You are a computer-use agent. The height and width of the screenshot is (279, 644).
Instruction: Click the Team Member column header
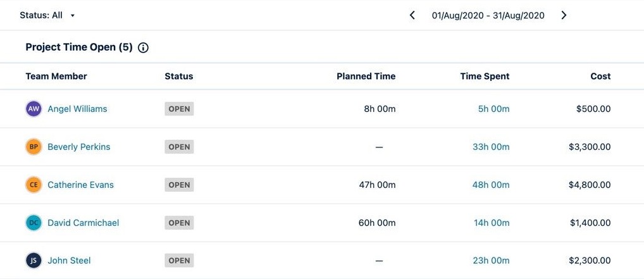pyautogui.click(x=56, y=76)
